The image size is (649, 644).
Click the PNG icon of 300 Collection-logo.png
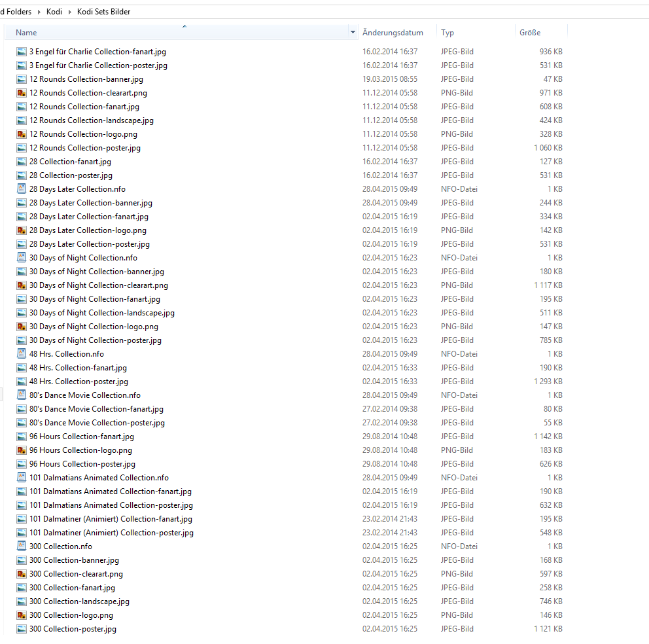22,615
